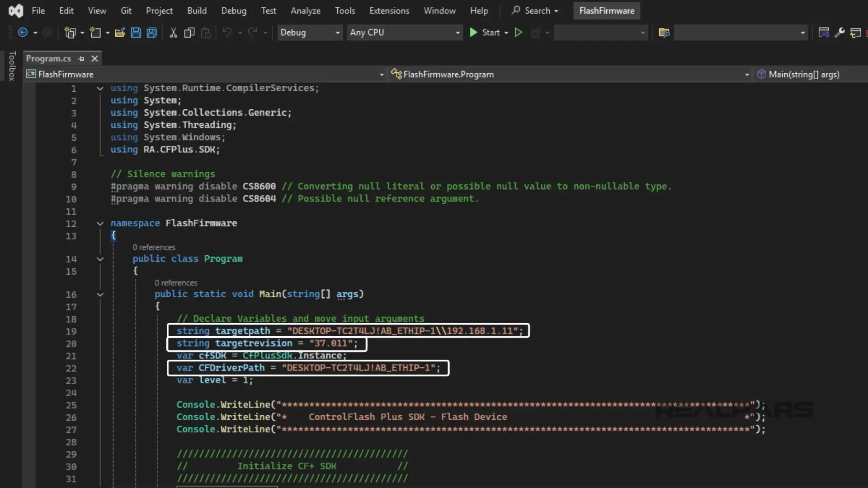Click the CFDriverPath variable on line 22

click(x=231, y=368)
